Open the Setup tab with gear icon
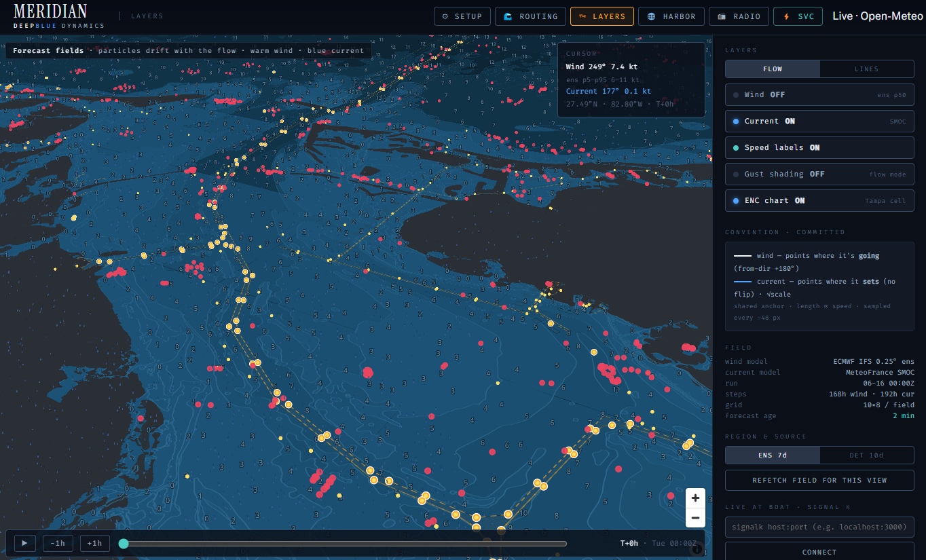 462,16
